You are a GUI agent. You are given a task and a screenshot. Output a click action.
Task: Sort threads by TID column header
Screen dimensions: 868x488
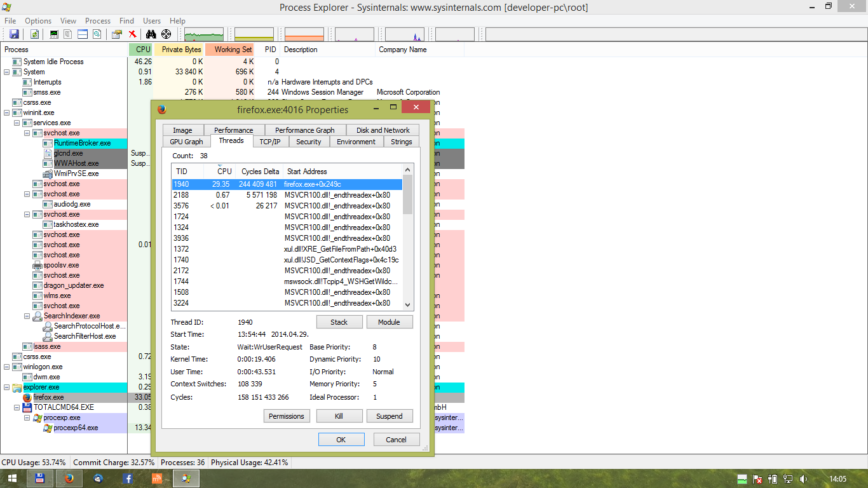tap(187, 172)
